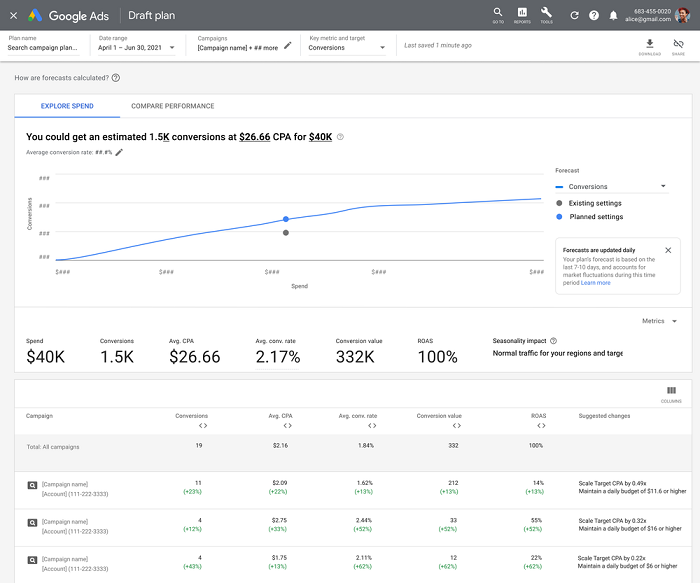Image resolution: width=700 pixels, height=583 pixels.
Task: Open Tools wrench icon
Action: coord(546,14)
